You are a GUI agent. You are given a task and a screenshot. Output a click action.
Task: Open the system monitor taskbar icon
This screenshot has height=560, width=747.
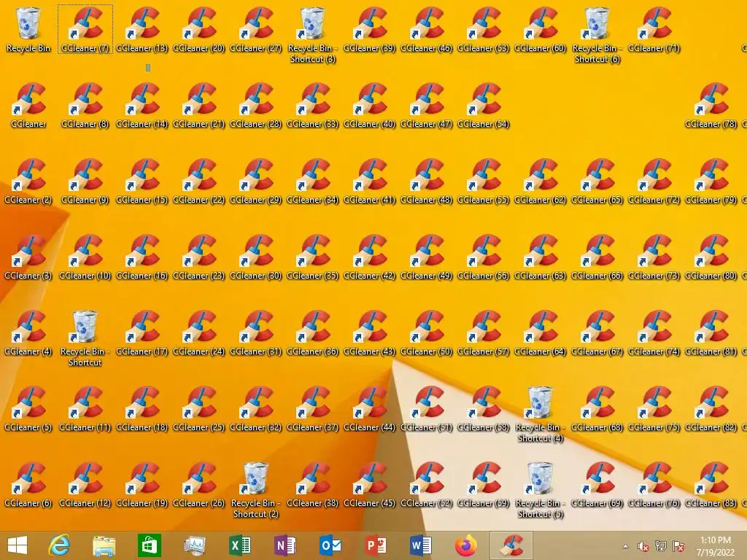[x=195, y=545]
